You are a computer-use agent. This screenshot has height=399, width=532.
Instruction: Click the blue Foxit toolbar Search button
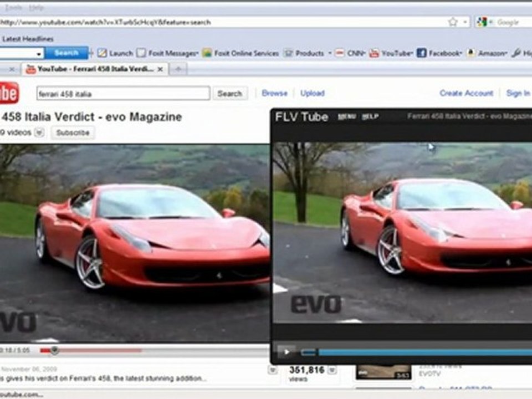click(x=66, y=53)
